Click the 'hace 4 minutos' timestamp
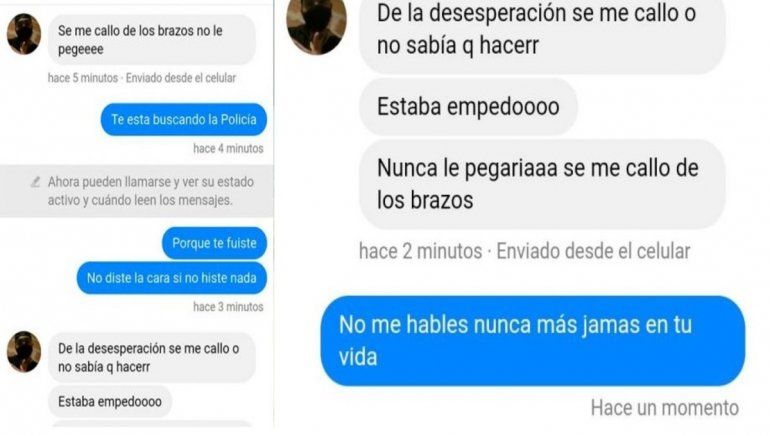The height and width of the screenshot is (435, 770). point(228,148)
